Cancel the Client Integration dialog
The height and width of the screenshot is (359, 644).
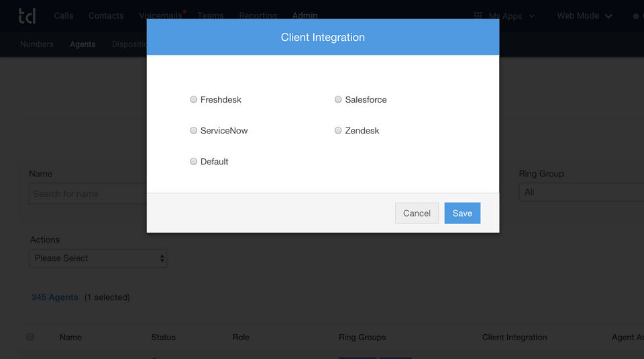click(x=417, y=213)
